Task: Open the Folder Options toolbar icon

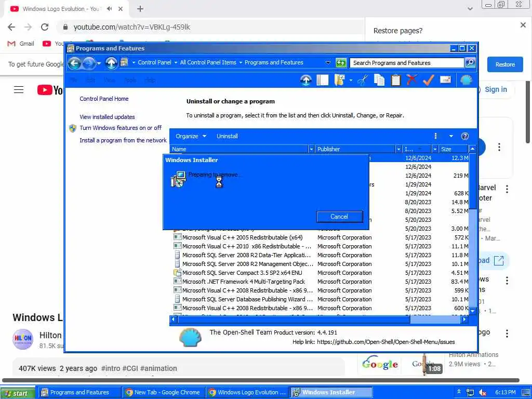Action: 340,80
